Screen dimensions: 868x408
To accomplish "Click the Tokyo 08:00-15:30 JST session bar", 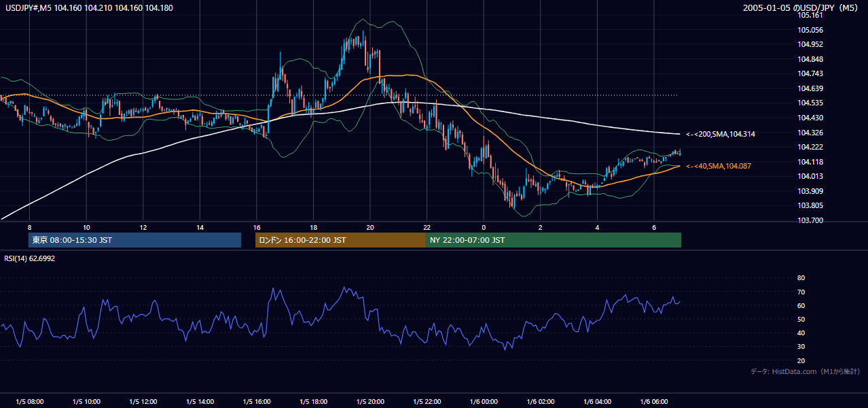I will [x=134, y=240].
